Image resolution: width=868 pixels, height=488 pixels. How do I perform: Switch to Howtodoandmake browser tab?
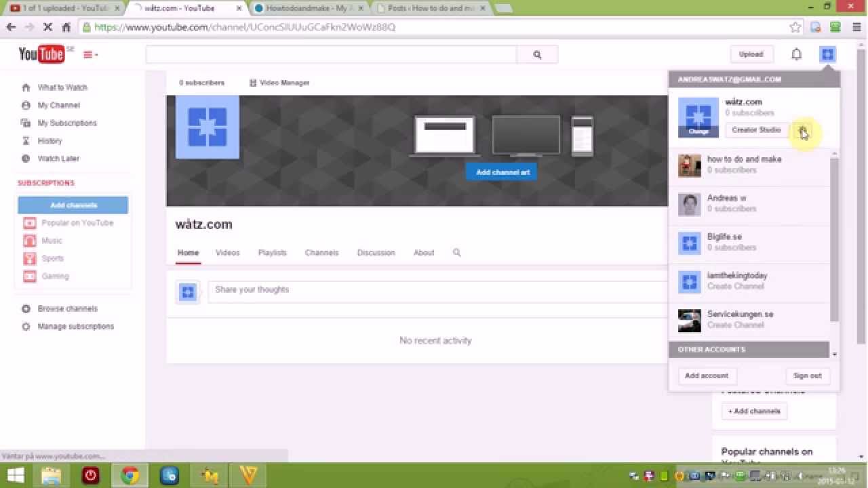pos(309,8)
